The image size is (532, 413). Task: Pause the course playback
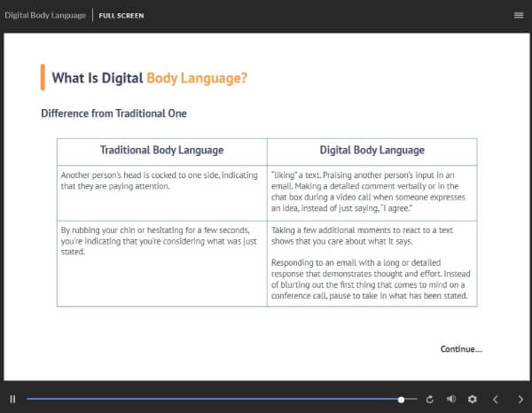[x=12, y=400]
